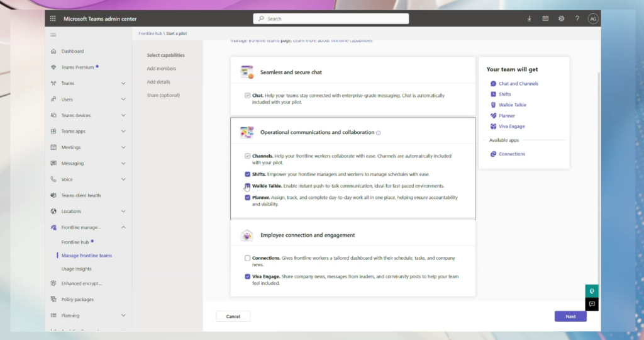
Task: Click the Dashboard home icon
Action: coord(53,51)
